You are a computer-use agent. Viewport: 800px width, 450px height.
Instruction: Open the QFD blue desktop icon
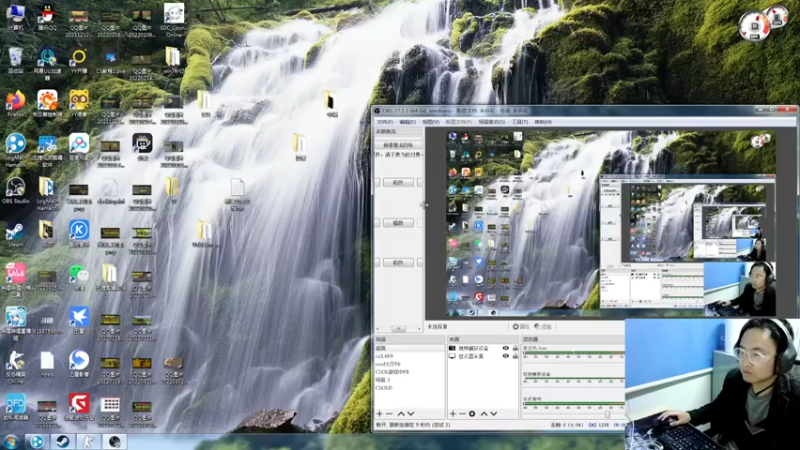pos(16,408)
